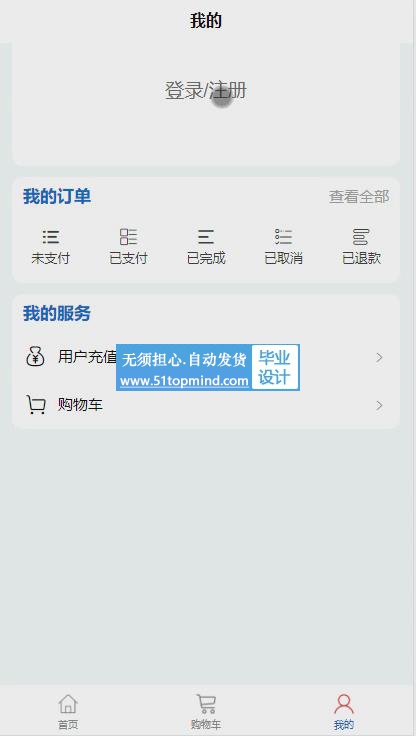Tap the refunded orders icon
Image resolution: width=416 pixels, height=736 pixels.
(x=361, y=237)
